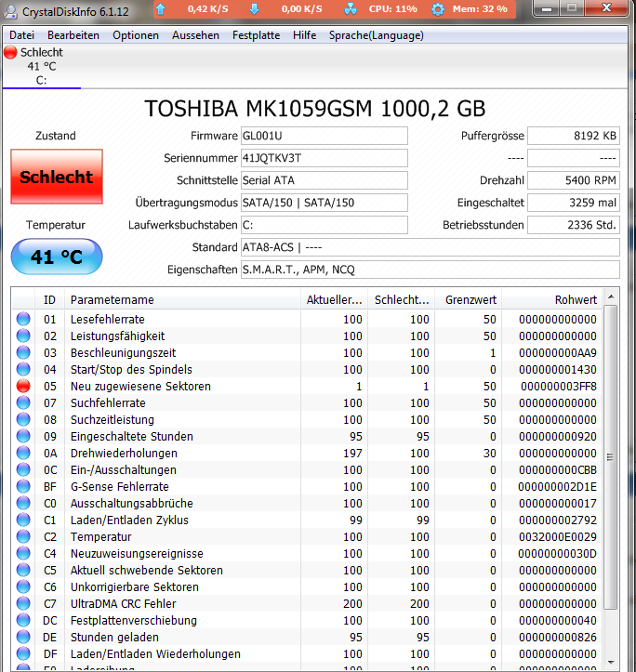
Task: Click the Übertragungsmodus field SATA/150
Action: (x=325, y=203)
